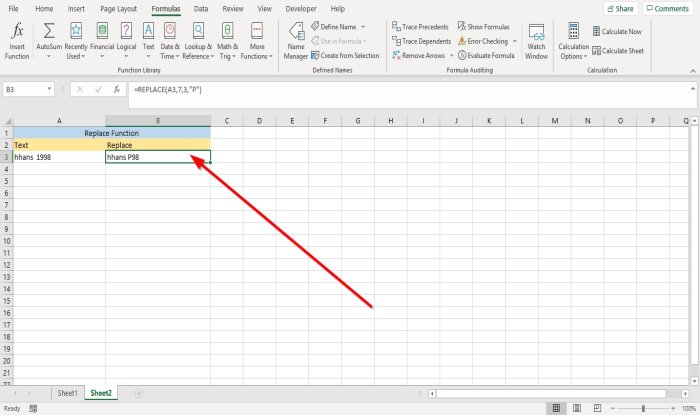
Task: Open Date & Time functions menu
Action: point(170,41)
